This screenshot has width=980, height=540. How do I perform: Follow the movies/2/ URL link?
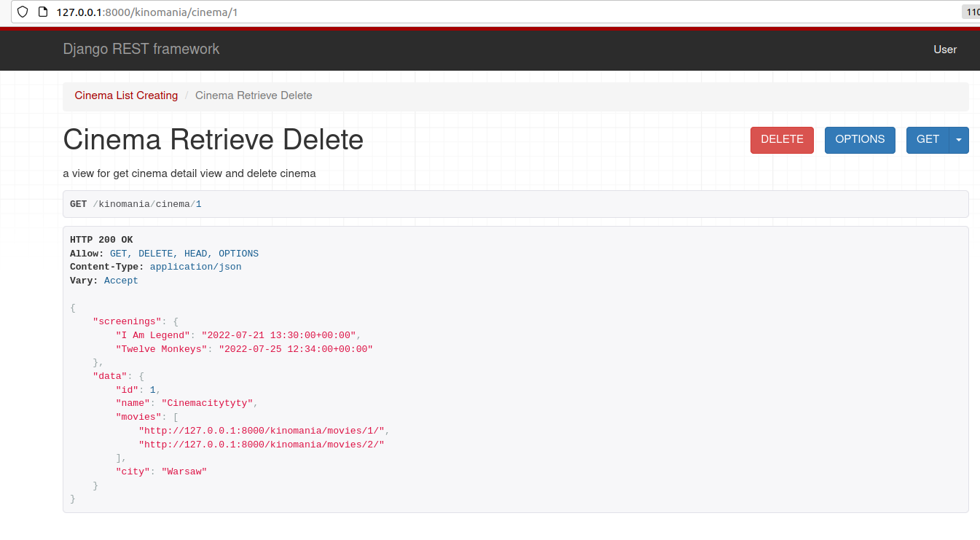[x=261, y=445]
